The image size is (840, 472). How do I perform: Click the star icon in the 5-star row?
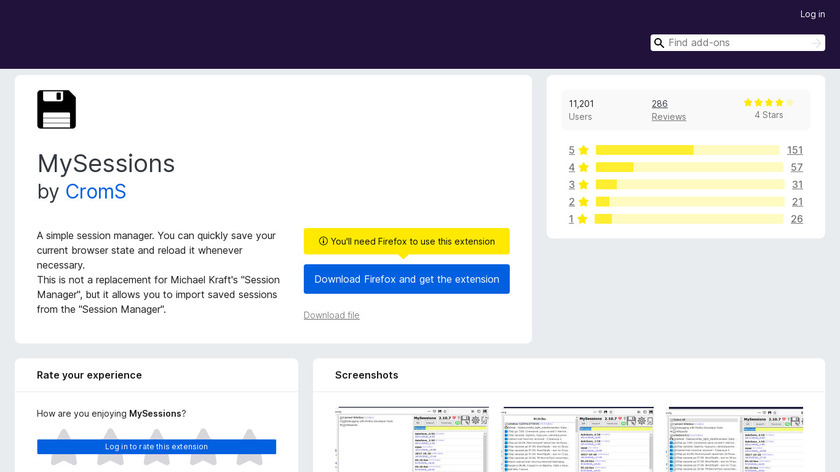click(x=583, y=150)
